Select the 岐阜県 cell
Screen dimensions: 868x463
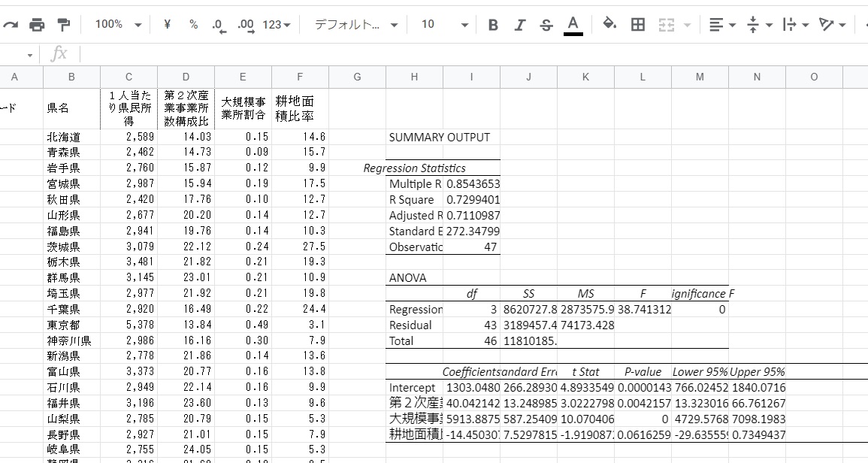click(x=71, y=449)
